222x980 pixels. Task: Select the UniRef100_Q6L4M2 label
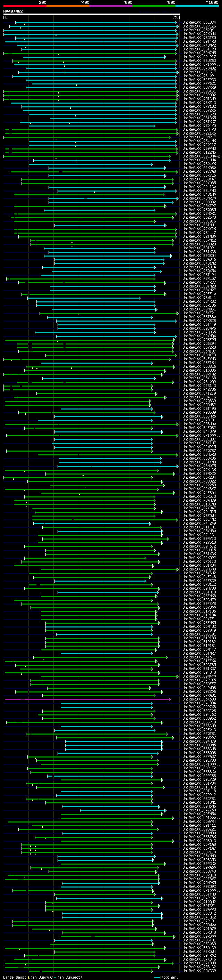point(199,520)
